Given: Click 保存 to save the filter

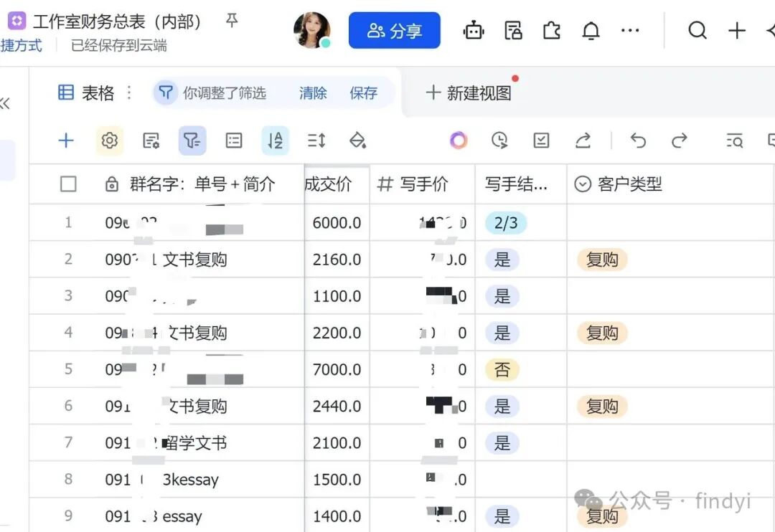Looking at the screenshot, I should 363,92.
